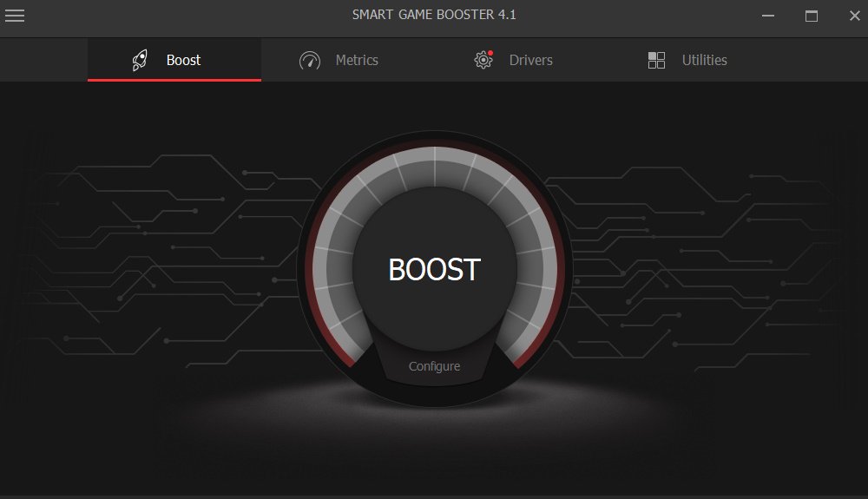
Task: Click the right side of the gauge ring
Action: [x=536, y=269]
